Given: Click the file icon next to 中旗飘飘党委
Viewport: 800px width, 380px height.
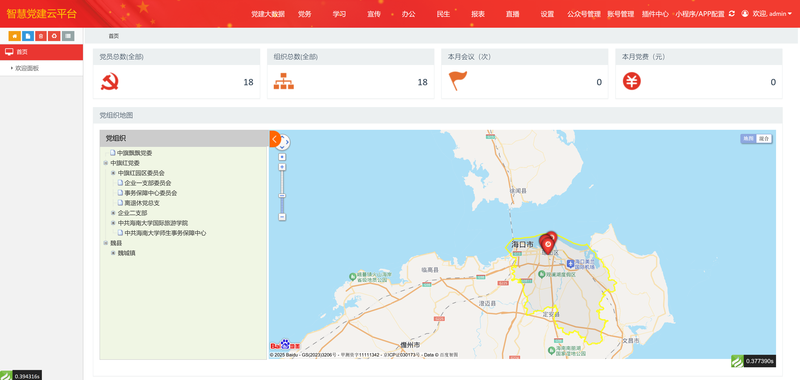Looking at the screenshot, I should (x=113, y=153).
